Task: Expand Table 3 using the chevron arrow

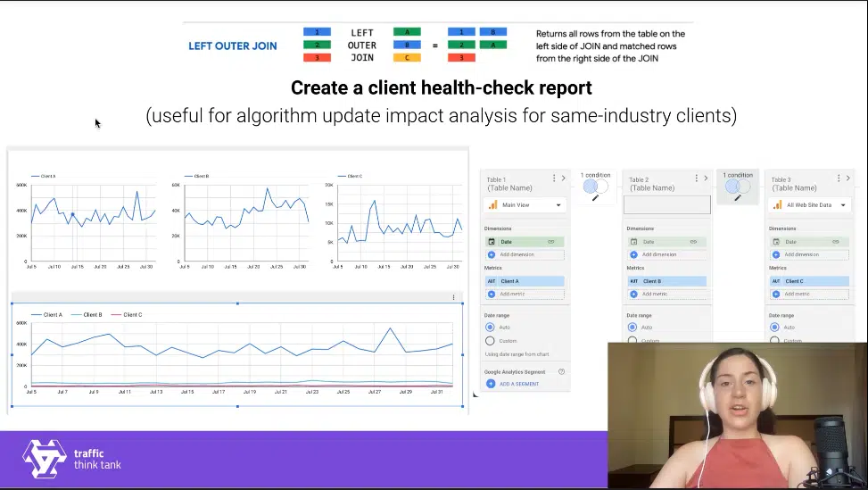Action: (x=847, y=179)
